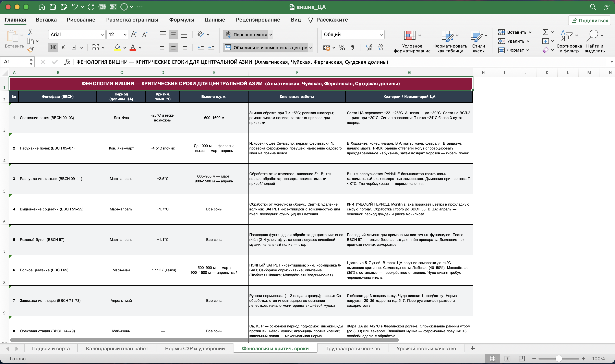Open the Arial font name dropdown
The image size is (615, 364).
[x=77, y=35]
